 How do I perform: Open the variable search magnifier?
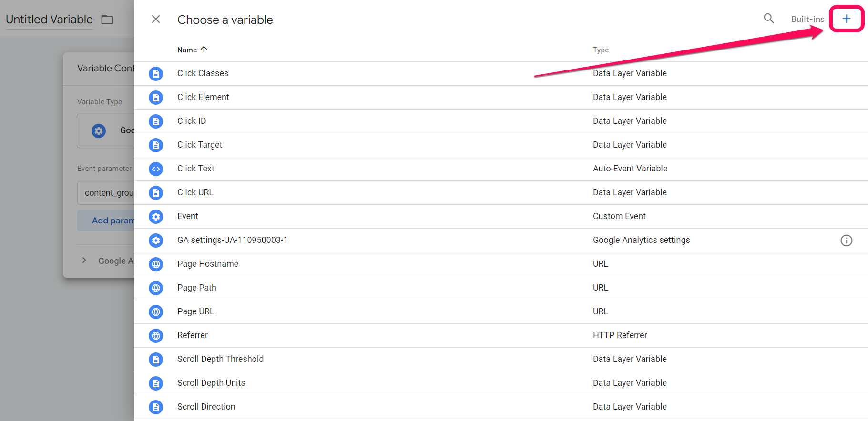(x=768, y=19)
